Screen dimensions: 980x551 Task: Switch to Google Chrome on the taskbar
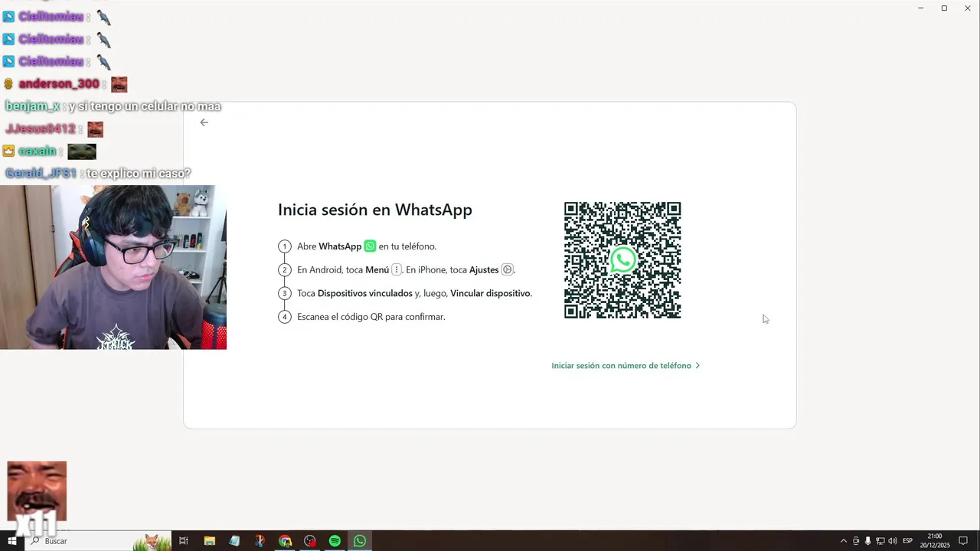[x=285, y=541]
